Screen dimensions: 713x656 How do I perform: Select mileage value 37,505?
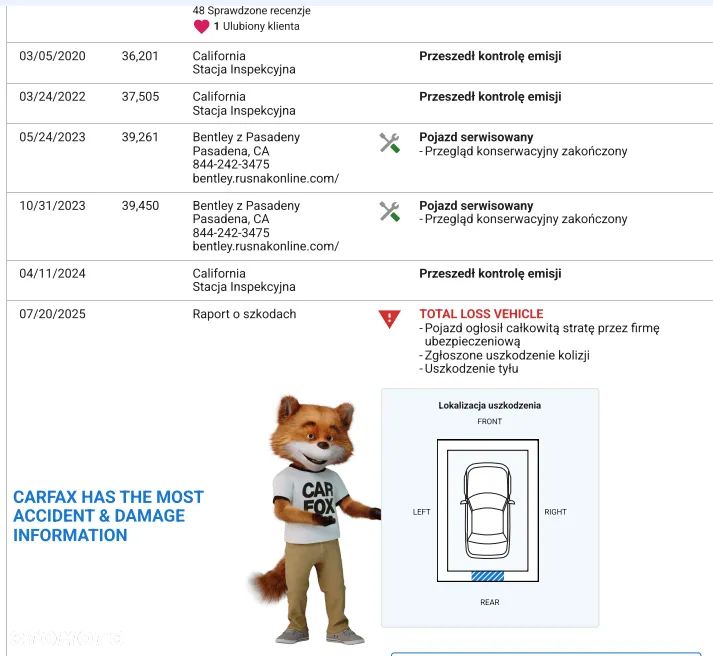click(x=141, y=96)
